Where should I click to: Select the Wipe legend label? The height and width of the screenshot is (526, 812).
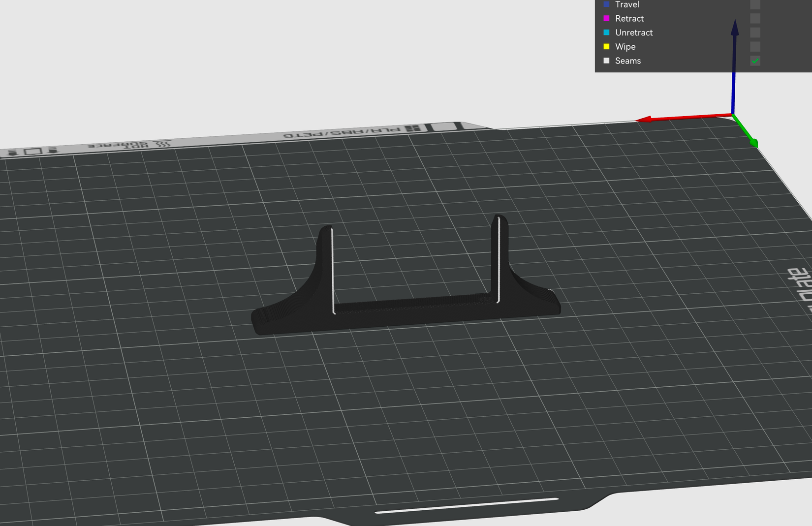click(625, 47)
